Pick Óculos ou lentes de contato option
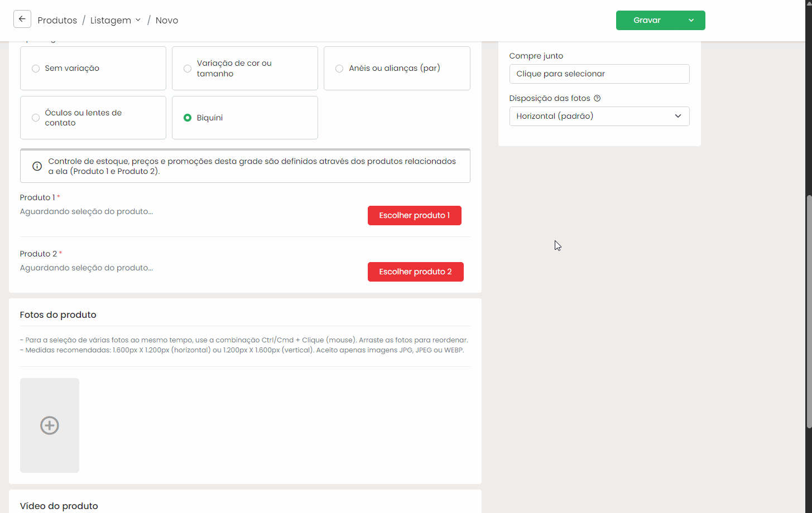This screenshot has width=812, height=513. (x=36, y=118)
